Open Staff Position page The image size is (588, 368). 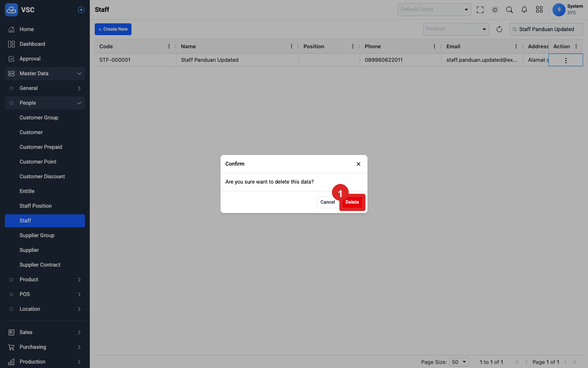tap(45, 206)
